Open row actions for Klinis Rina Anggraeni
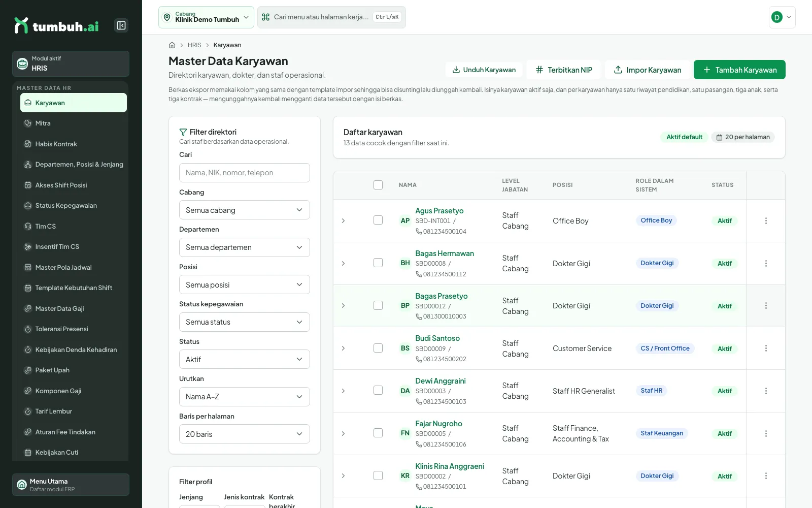The width and height of the screenshot is (812, 508). [x=766, y=476]
